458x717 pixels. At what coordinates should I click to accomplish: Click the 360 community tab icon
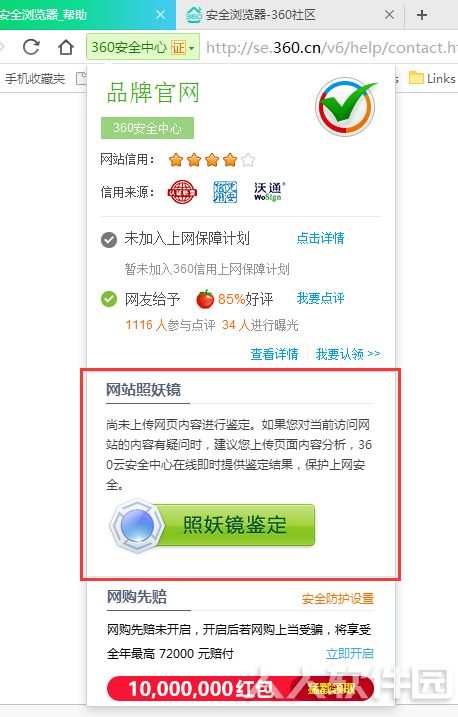(x=194, y=15)
